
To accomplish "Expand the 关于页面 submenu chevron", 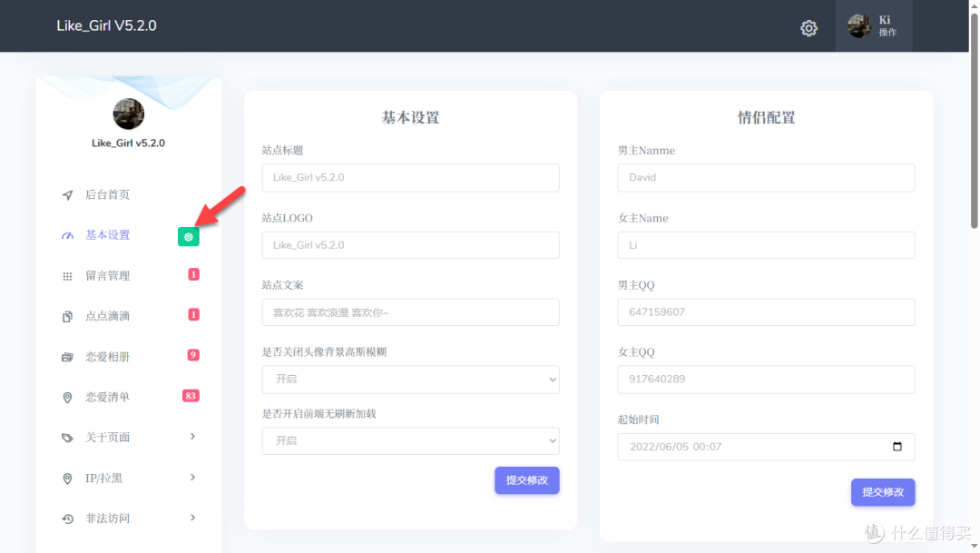I will click(192, 437).
